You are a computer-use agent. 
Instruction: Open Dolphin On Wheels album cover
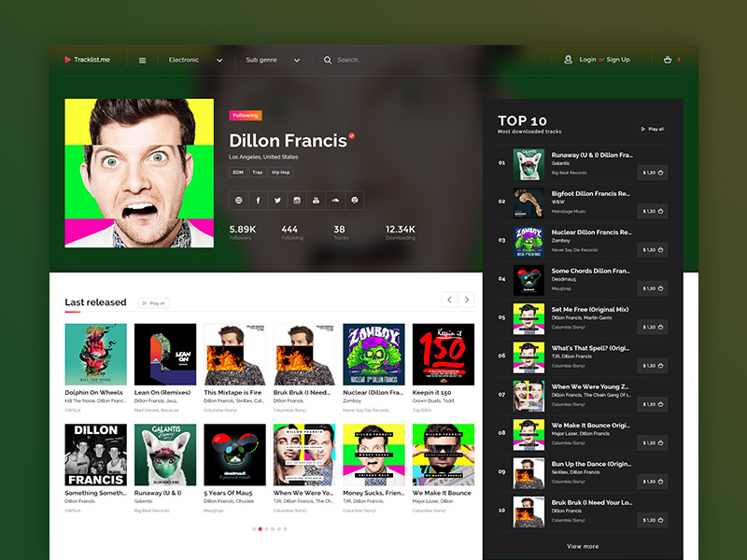(96, 355)
